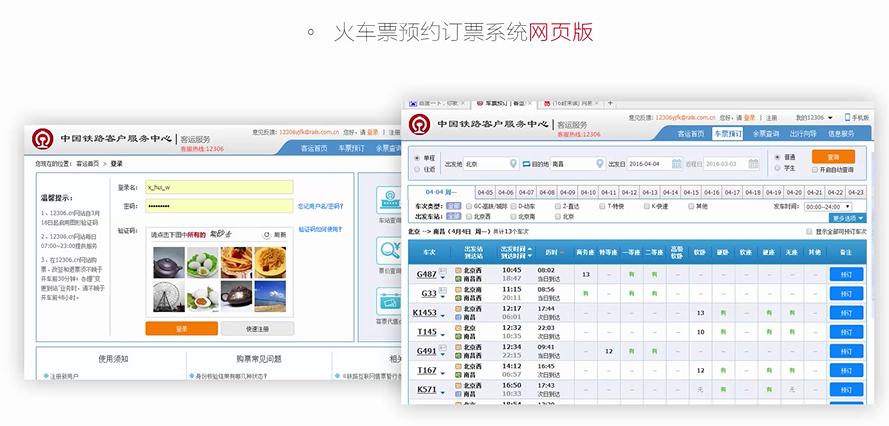The height and width of the screenshot is (426, 889).
Task: Open 客运首页 tab in login window
Action: 314,148
